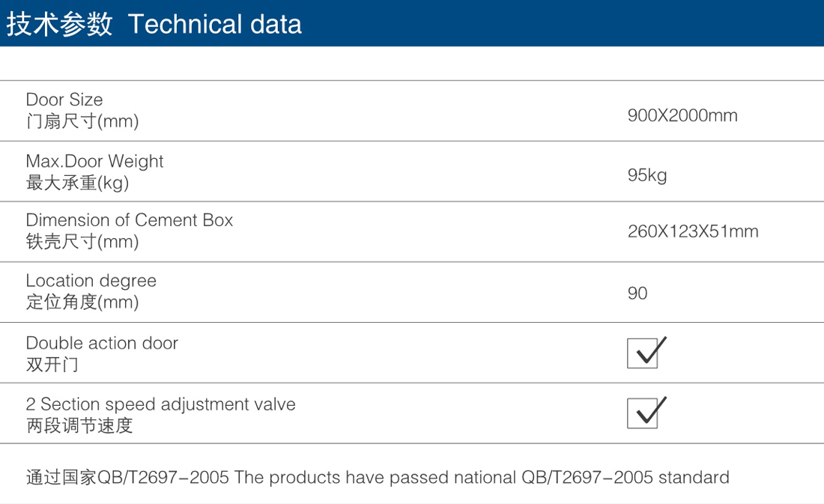824x504 pixels.
Task: Click the Chinese label 门扇尺寸(mm)
Action: pos(82,121)
